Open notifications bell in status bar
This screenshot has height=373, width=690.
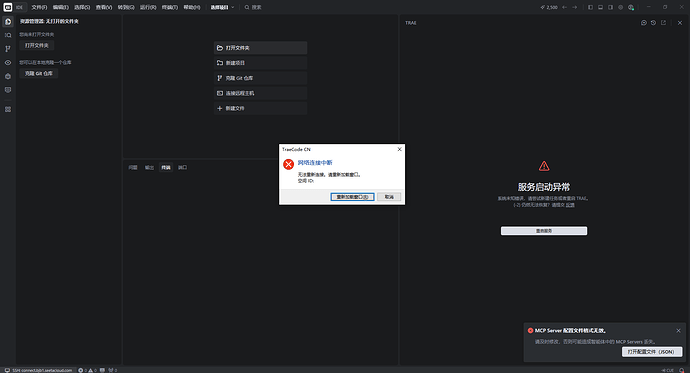click(x=682, y=370)
